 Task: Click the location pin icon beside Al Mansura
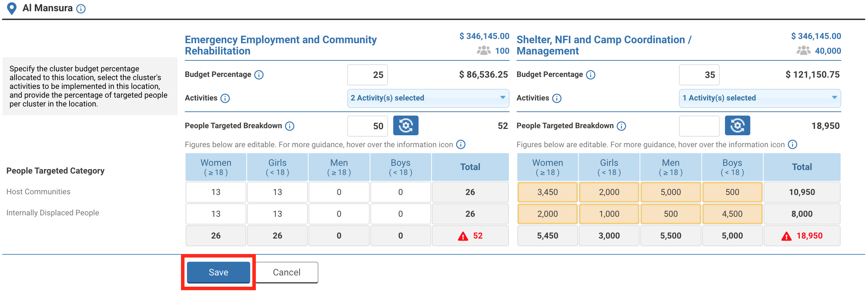tap(12, 8)
